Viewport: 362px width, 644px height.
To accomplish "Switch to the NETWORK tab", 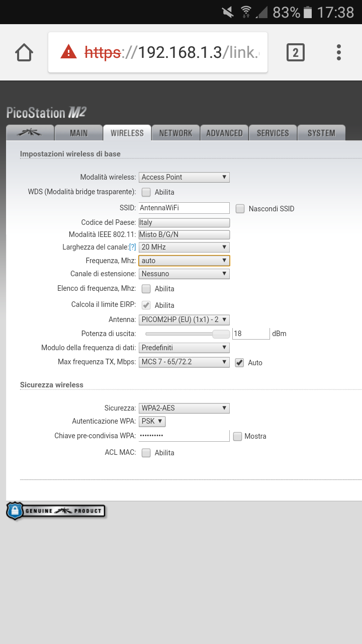I will click(175, 133).
